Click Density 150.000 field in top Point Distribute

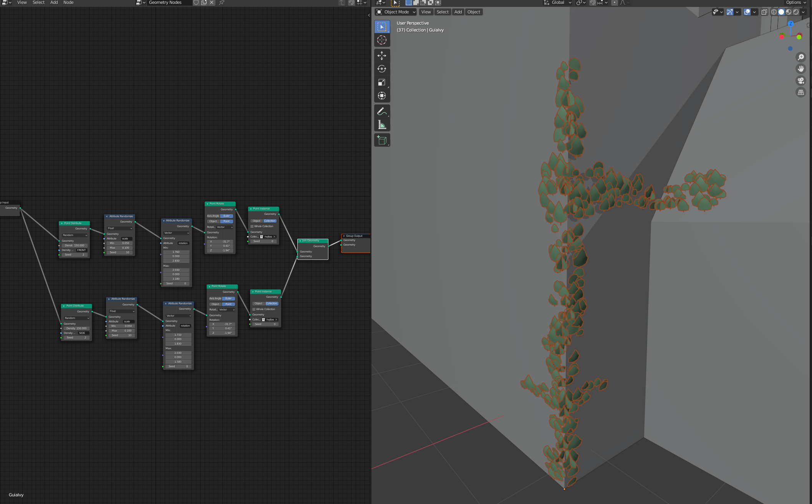click(75, 246)
